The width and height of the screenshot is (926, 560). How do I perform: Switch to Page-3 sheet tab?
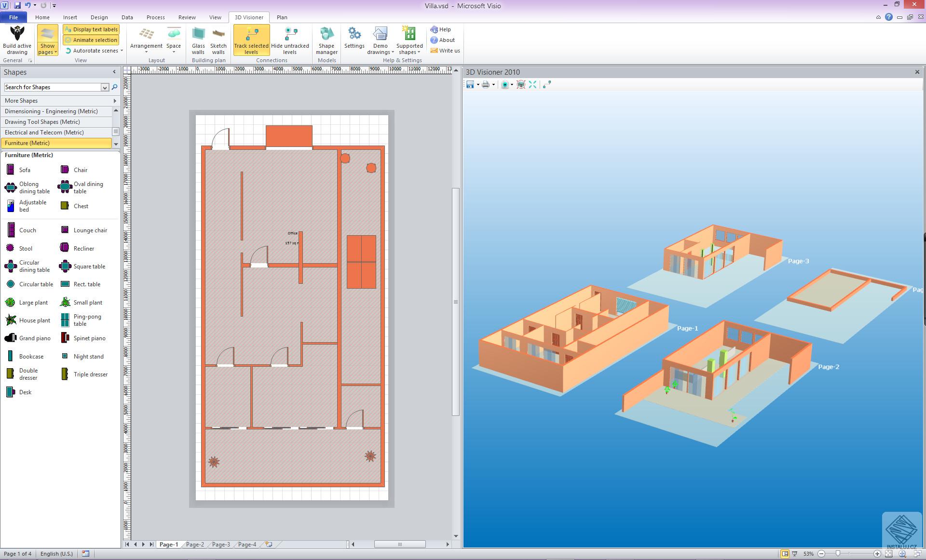coord(221,545)
